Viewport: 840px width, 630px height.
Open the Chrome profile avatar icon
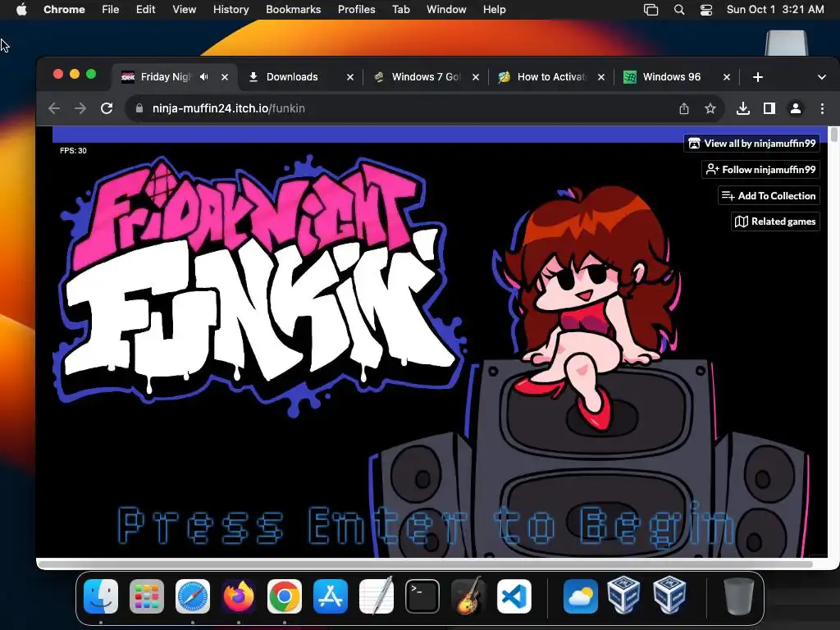(796, 109)
